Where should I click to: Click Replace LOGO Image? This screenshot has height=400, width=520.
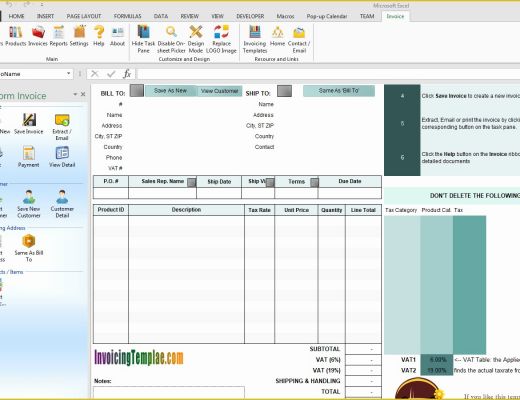(221, 39)
